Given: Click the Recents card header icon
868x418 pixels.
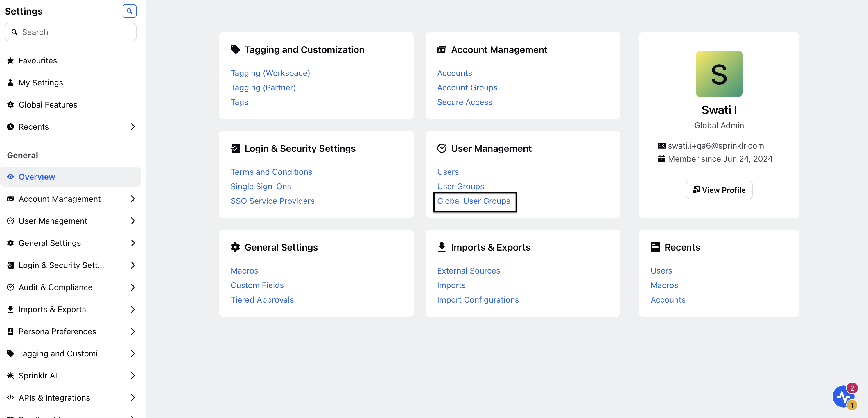Looking at the screenshot, I should pos(655,247).
